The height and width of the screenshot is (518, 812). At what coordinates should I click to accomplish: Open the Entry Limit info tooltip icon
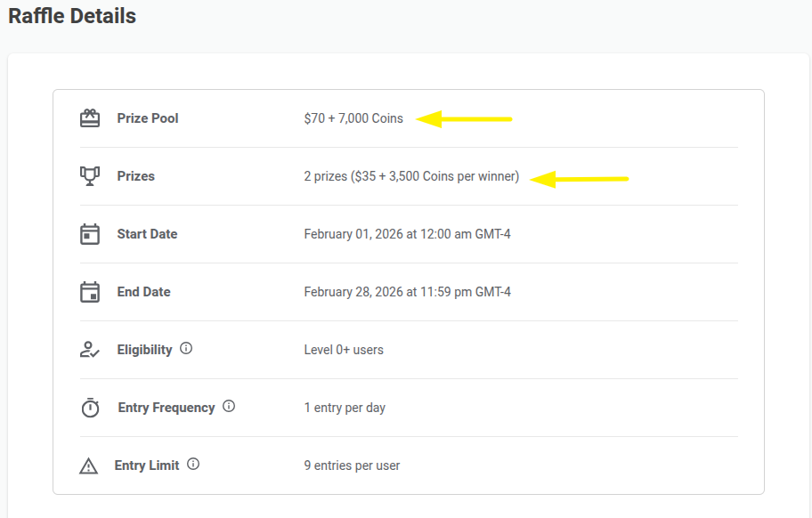[193, 465]
